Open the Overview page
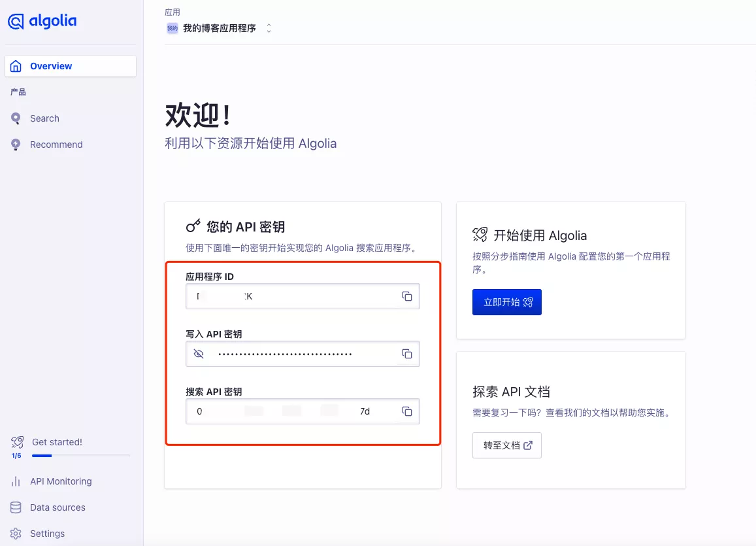756x546 pixels. pos(71,66)
